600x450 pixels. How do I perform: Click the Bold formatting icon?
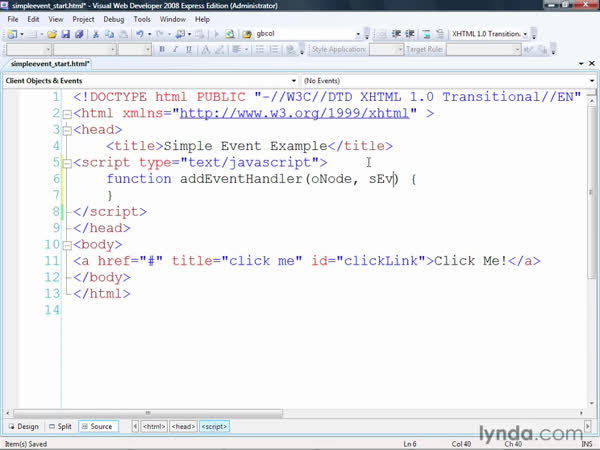(x=161, y=49)
